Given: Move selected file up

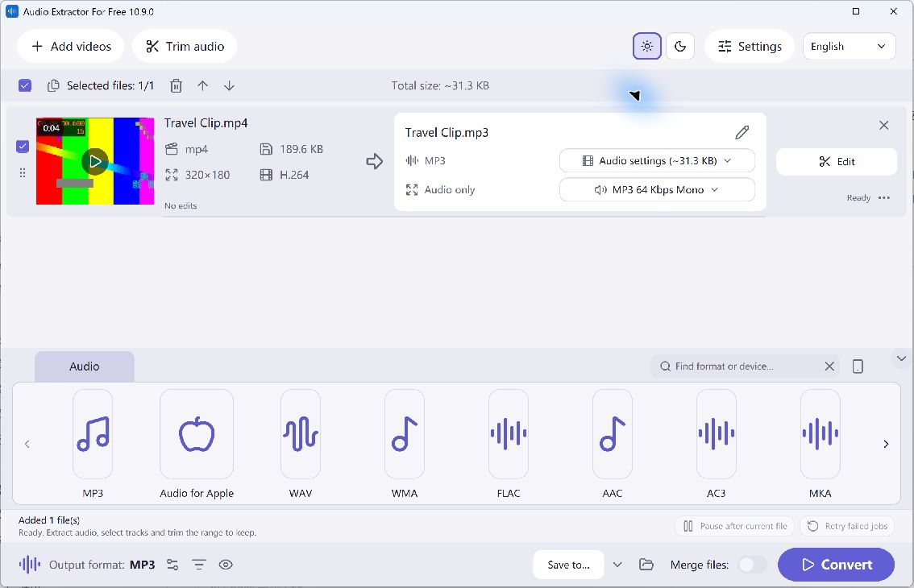Looking at the screenshot, I should pos(202,85).
